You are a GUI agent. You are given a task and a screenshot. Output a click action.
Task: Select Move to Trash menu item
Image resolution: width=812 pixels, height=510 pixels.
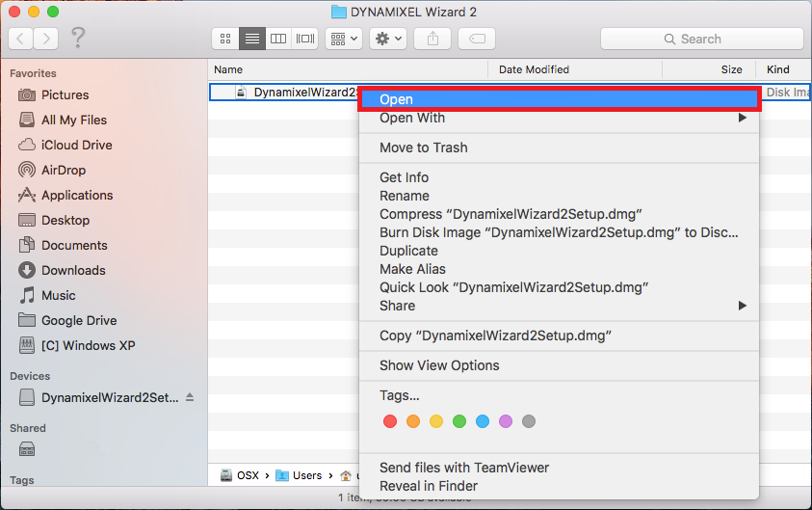(423, 148)
